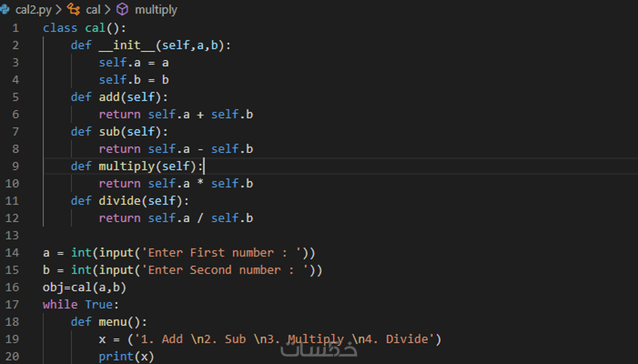
Task: Click line number 13 on the empty line
Action: pyautogui.click(x=12, y=235)
